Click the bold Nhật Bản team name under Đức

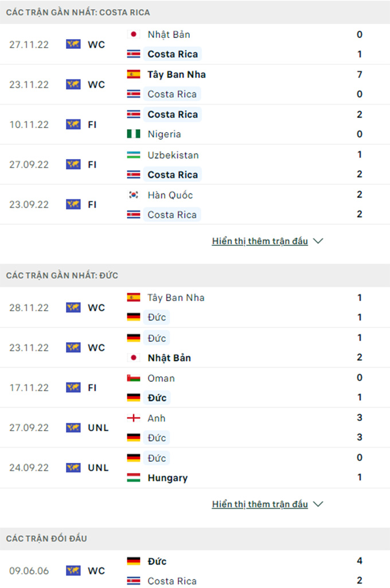(169, 358)
